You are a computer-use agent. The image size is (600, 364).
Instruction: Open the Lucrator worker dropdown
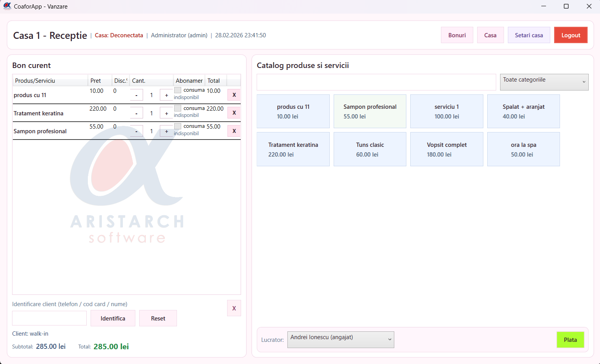[341, 340]
